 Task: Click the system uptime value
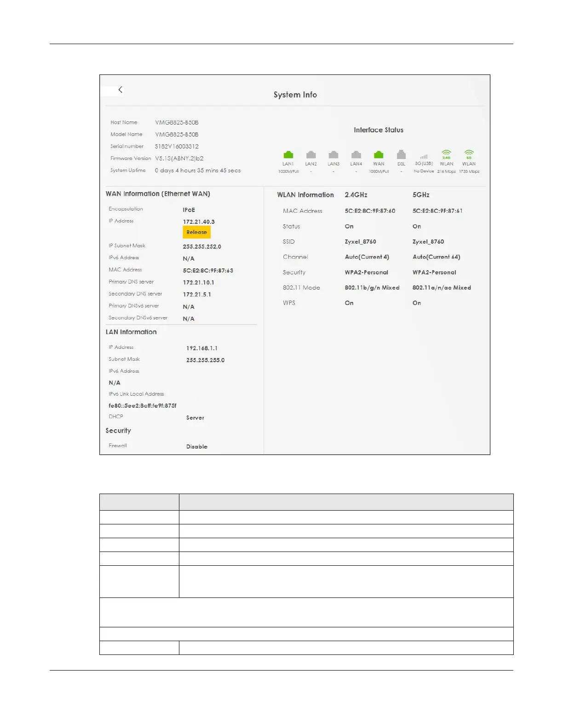pyautogui.click(x=198, y=171)
